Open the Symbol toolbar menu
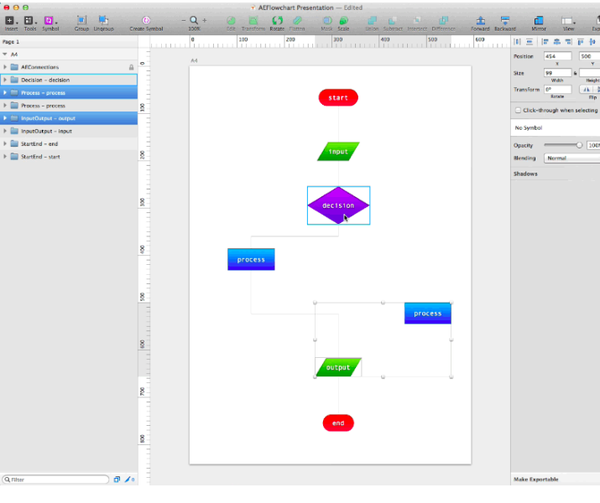 [x=50, y=23]
